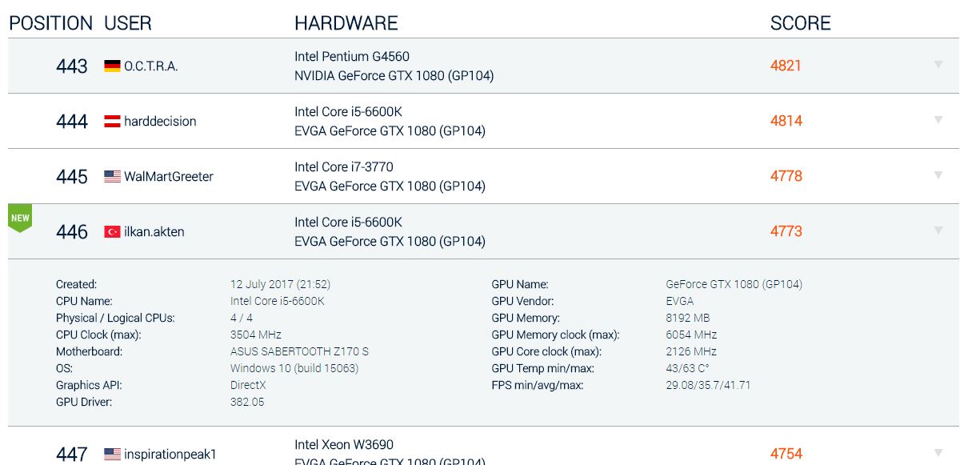Click NVIDIA GeForce GTX 1080 (GP104) text

(394, 76)
